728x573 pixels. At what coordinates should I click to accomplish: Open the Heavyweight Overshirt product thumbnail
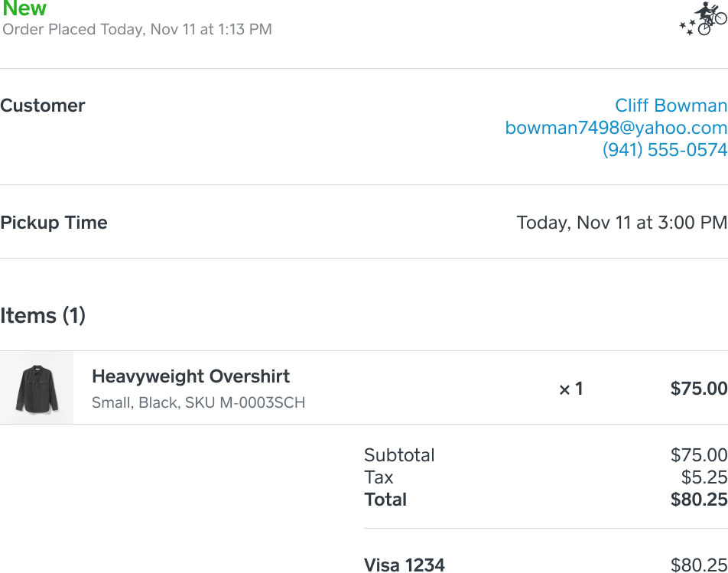pos(37,388)
